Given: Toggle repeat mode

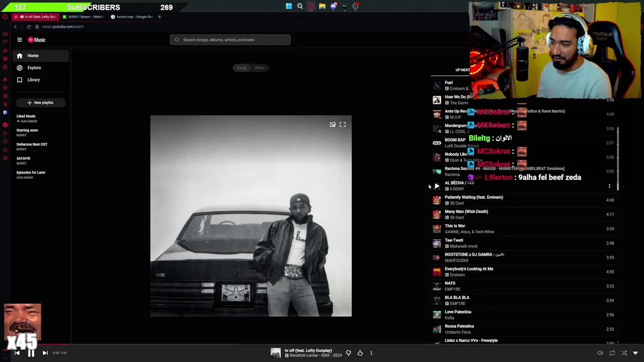Looking at the screenshot, I should (x=612, y=353).
